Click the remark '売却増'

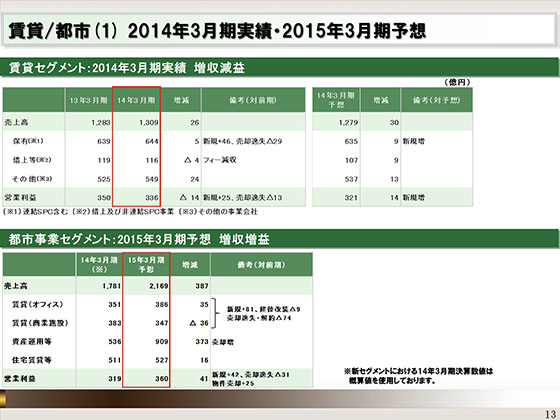pos(223,342)
